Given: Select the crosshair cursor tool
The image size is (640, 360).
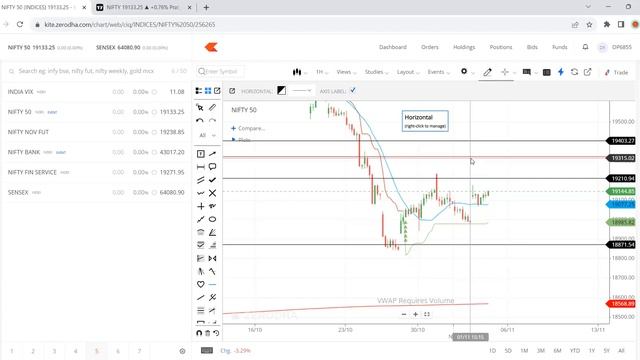Looking at the screenshot, I should [505, 72].
